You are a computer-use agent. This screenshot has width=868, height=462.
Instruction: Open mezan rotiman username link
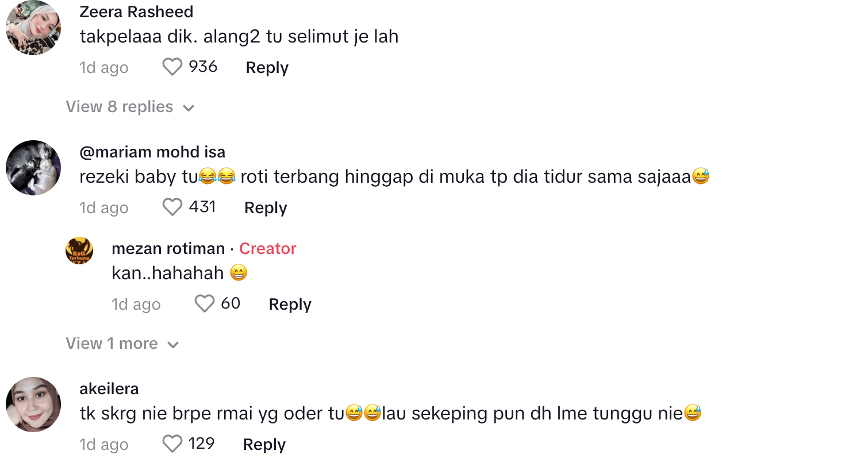[168, 248]
